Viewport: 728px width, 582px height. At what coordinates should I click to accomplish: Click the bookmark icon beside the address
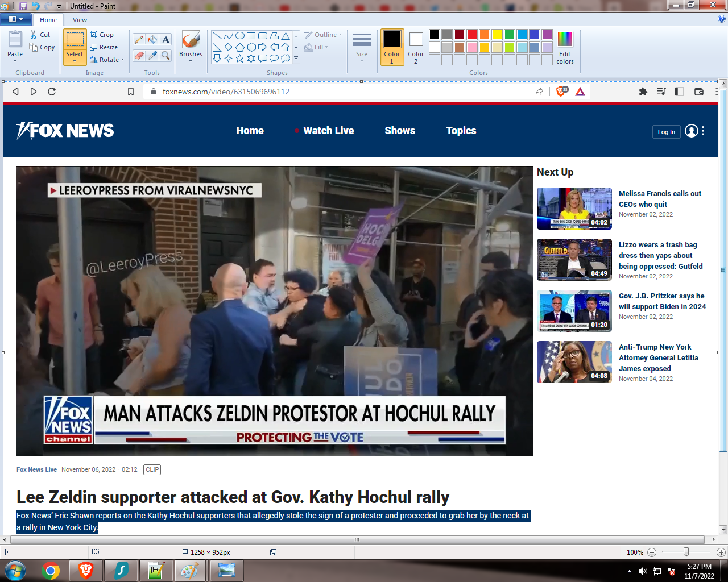click(131, 92)
